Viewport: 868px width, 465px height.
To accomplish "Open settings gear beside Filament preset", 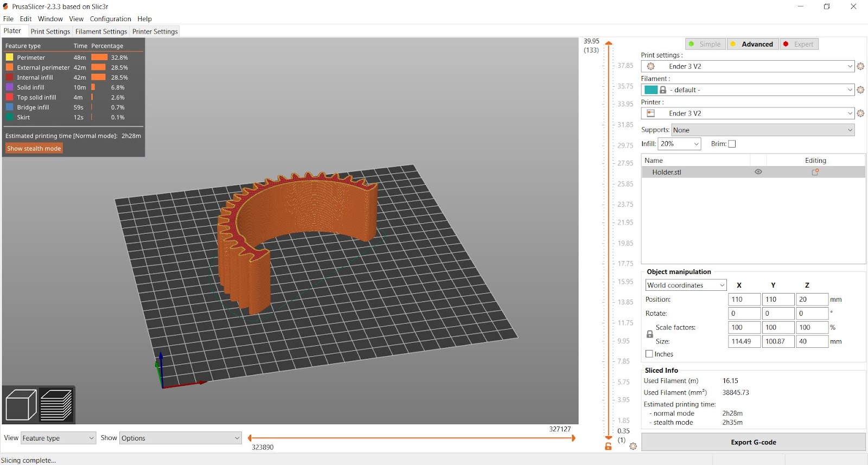I will pyautogui.click(x=860, y=90).
